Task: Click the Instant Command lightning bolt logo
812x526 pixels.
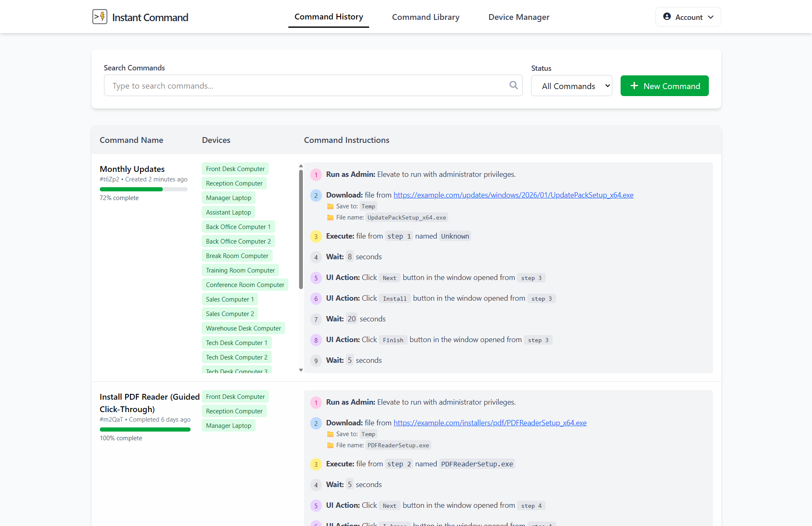Action: point(99,17)
